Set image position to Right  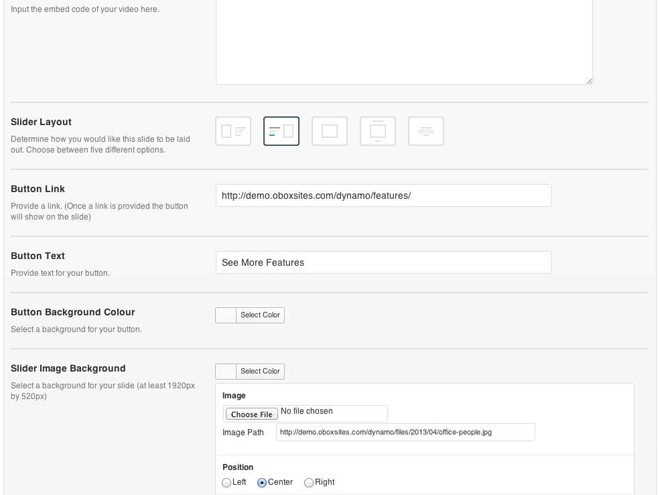pos(309,482)
